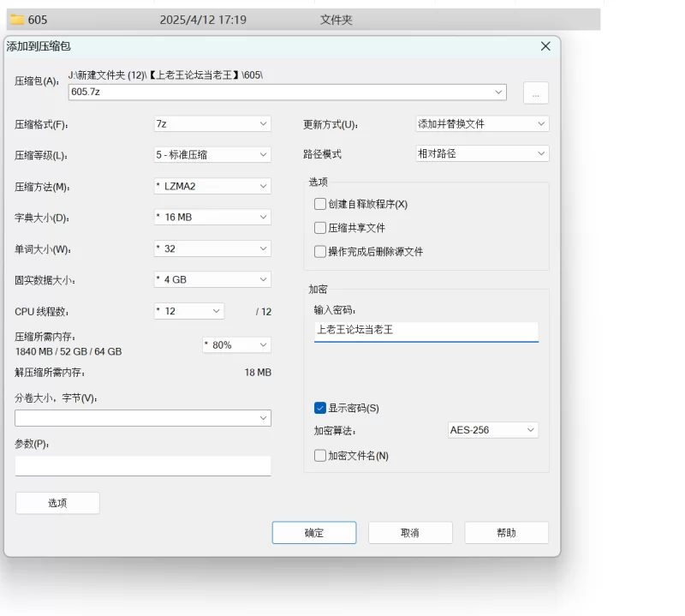Open the archive format 7z dropdown

(212, 124)
